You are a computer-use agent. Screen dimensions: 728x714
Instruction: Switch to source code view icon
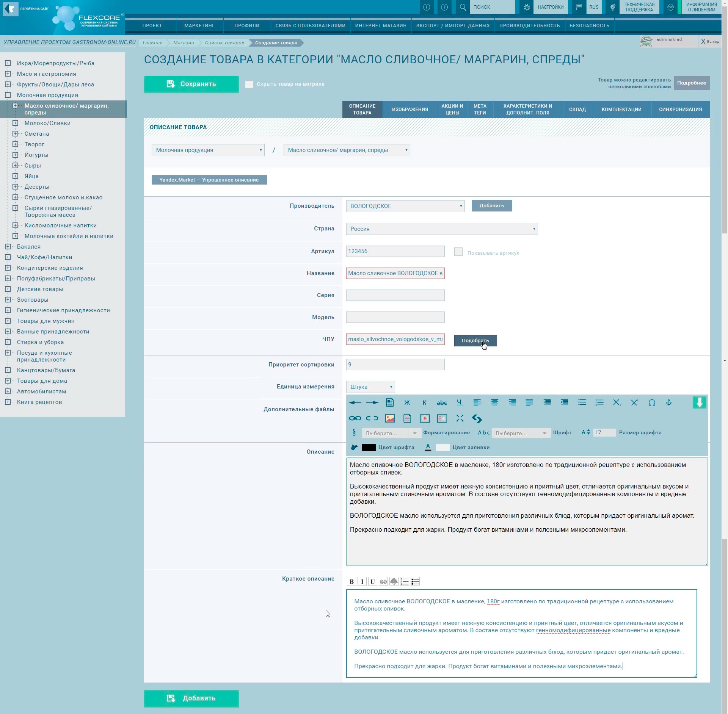click(x=477, y=418)
